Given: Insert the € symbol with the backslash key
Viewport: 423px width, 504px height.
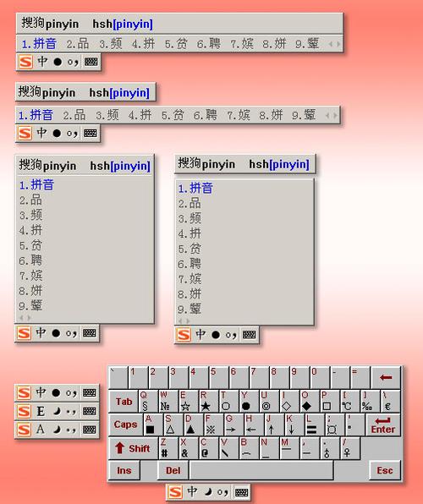Looking at the screenshot, I should click(390, 401).
